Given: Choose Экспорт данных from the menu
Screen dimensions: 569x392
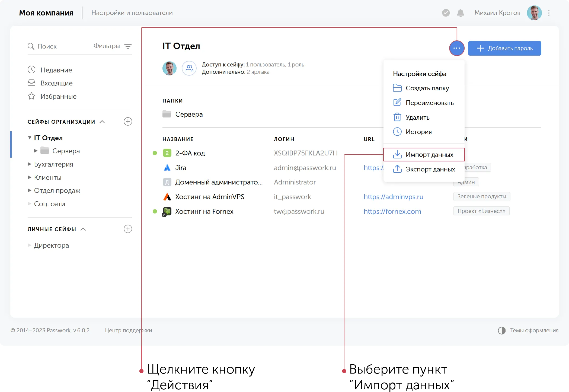Looking at the screenshot, I should click(430, 169).
